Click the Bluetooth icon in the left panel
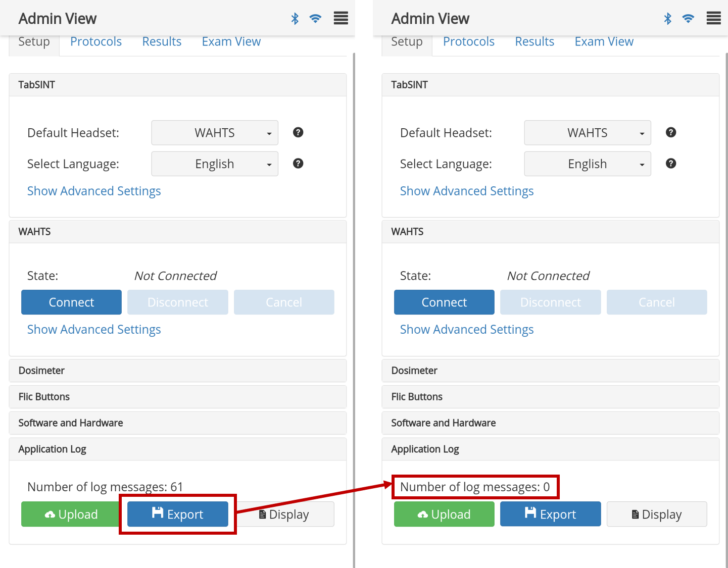The image size is (728, 568). [295, 19]
